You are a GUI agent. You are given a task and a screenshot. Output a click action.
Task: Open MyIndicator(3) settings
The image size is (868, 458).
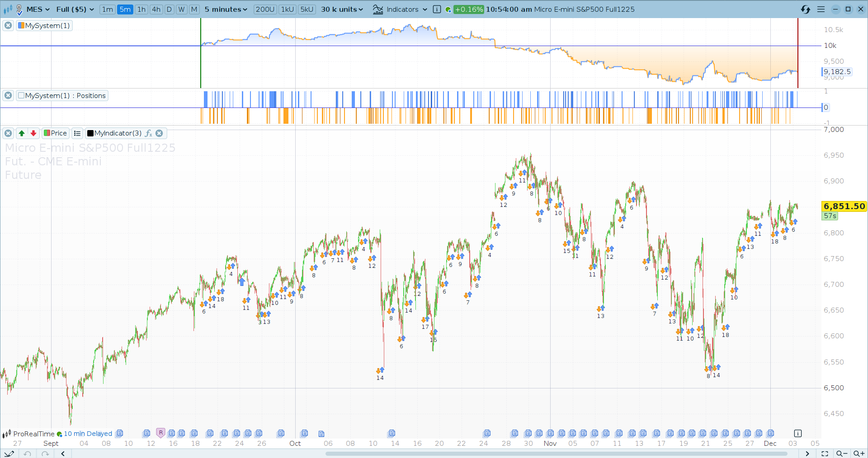click(118, 133)
